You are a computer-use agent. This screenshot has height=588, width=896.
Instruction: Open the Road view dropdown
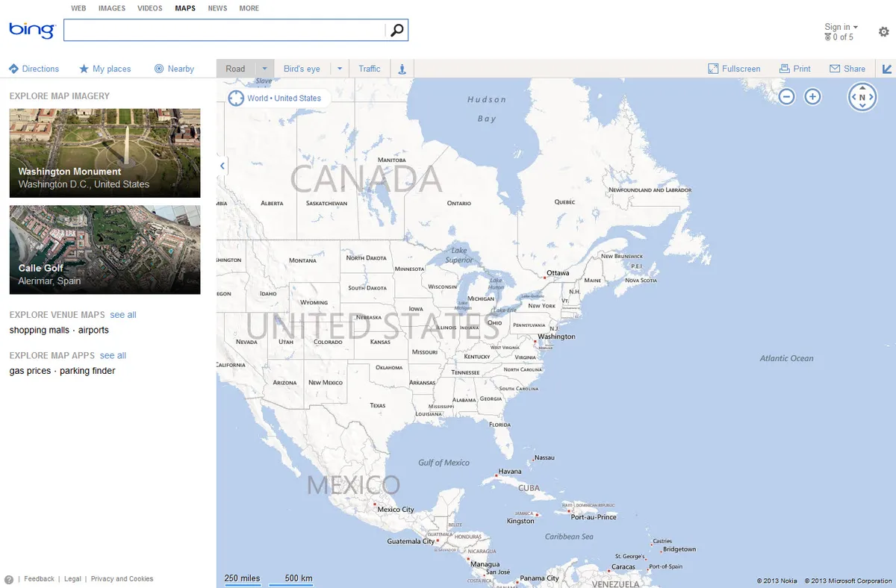click(x=265, y=68)
